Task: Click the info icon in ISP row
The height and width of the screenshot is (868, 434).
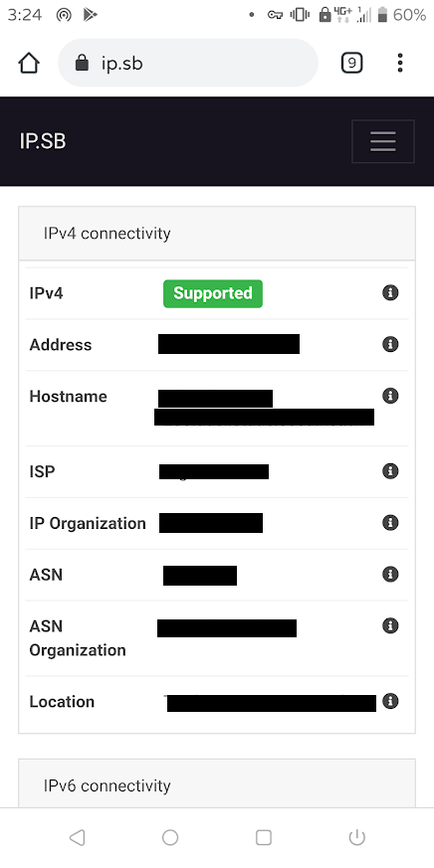Action: (390, 471)
